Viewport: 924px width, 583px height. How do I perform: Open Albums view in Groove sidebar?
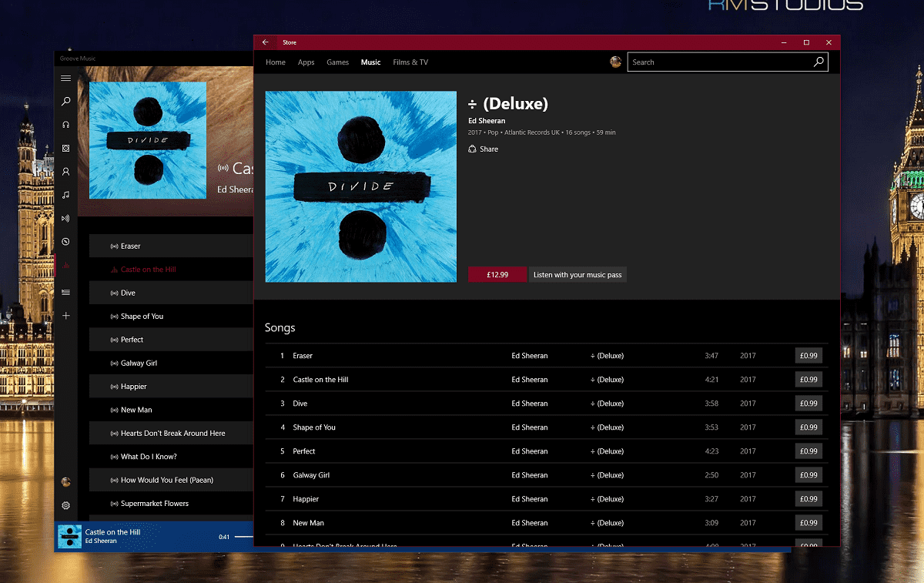(66, 148)
